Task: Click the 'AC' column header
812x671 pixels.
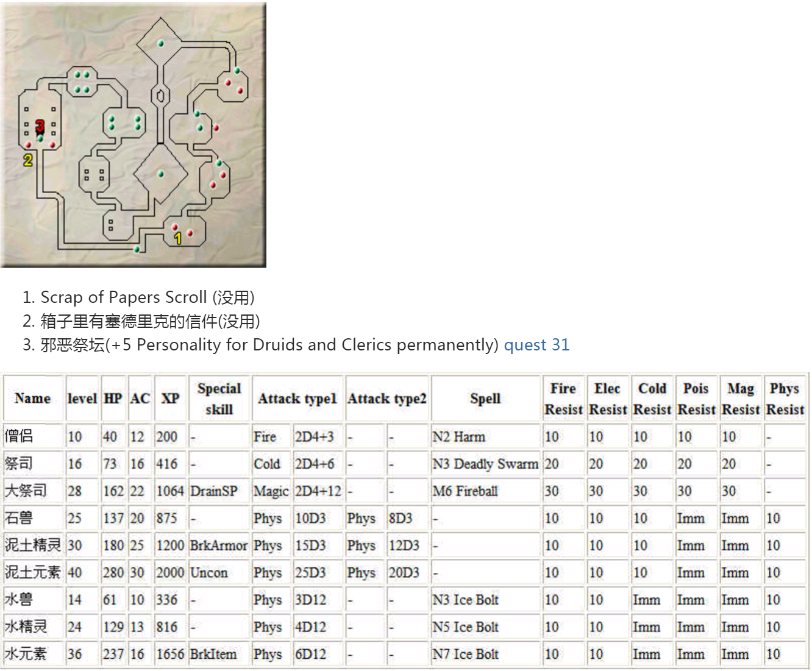Action: [140, 399]
